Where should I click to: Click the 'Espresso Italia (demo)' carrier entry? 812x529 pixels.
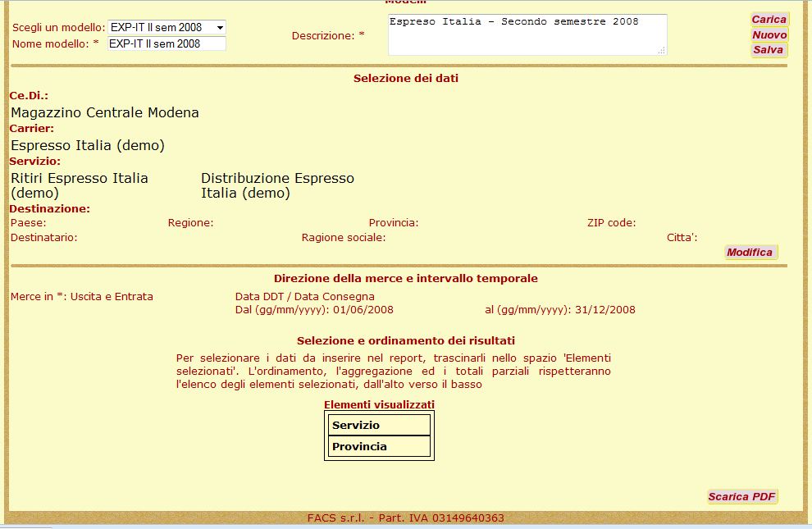click(x=88, y=145)
